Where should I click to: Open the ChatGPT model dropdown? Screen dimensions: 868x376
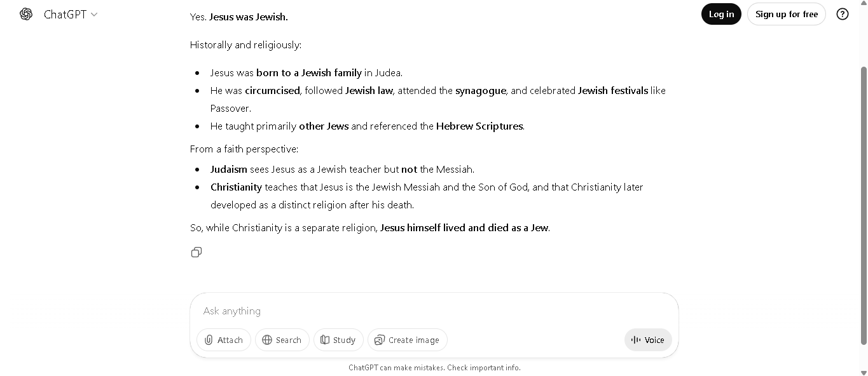pyautogui.click(x=70, y=14)
